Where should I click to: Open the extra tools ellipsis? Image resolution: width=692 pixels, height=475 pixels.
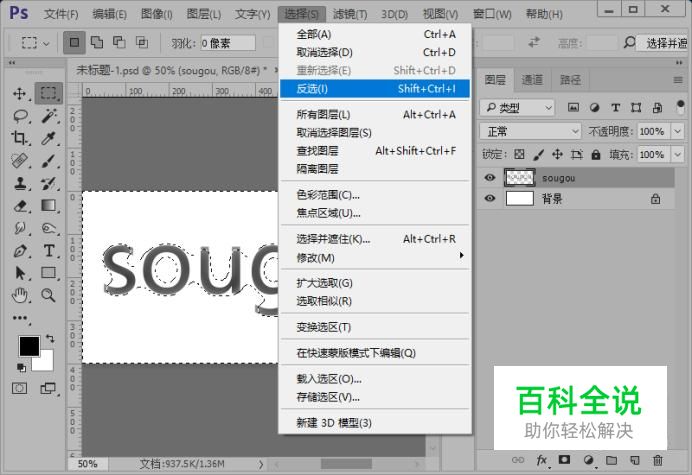click(19, 318)
